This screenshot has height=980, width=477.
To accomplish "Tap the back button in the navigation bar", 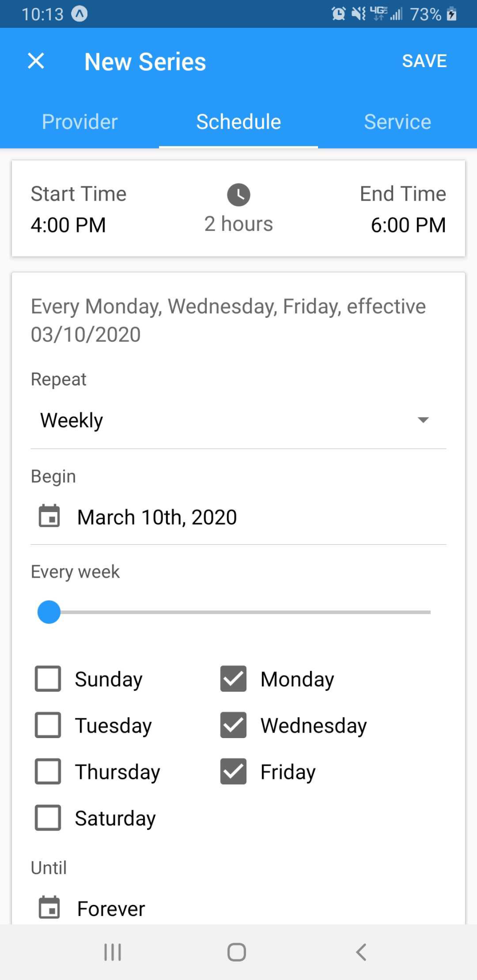I will 361,952.
